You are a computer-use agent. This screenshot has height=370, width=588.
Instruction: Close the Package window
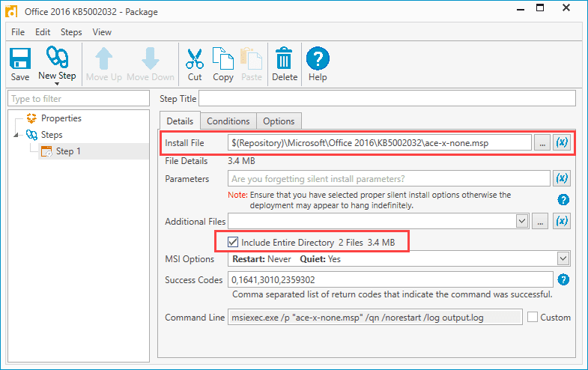[x=566, y=8]
